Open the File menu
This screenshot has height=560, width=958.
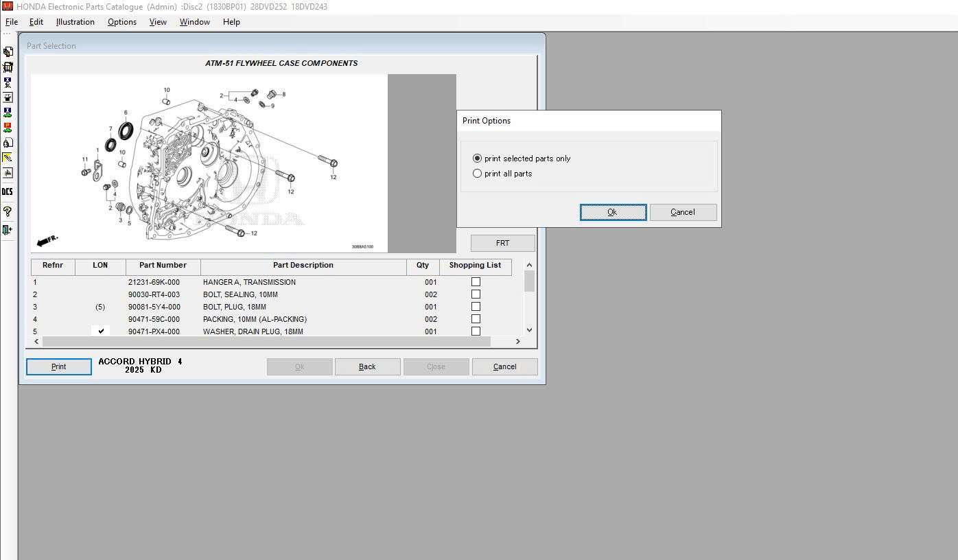click(12, 22)
